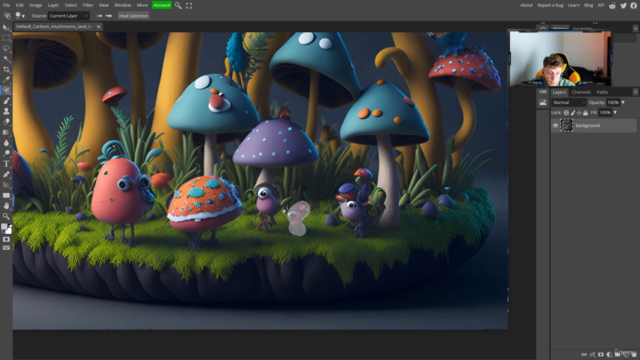Toggle lock image pixels (brush icon)
Screen dimensions: 640x360
pyautogui.click(x=573, y=113)
